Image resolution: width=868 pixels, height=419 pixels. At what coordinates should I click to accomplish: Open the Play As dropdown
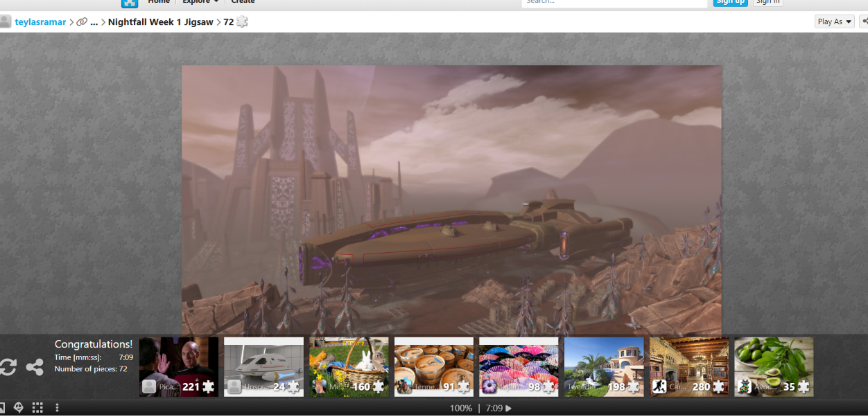[835, 21]
